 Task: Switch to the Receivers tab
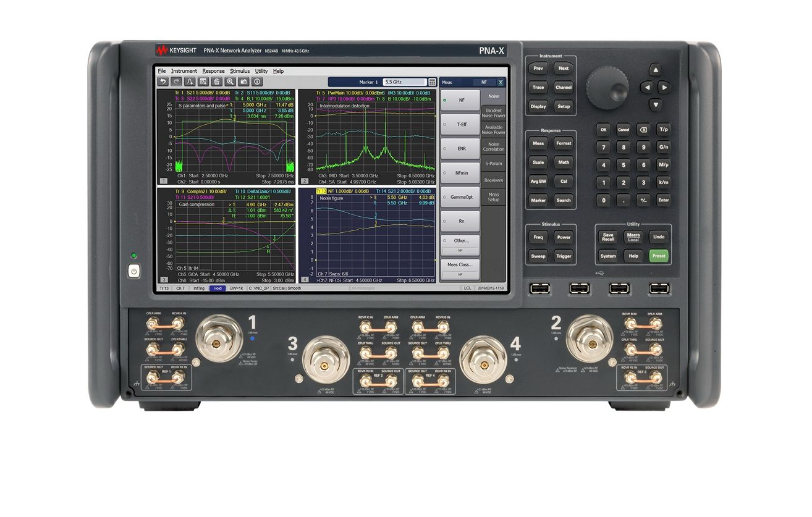(x=494, y=180)
